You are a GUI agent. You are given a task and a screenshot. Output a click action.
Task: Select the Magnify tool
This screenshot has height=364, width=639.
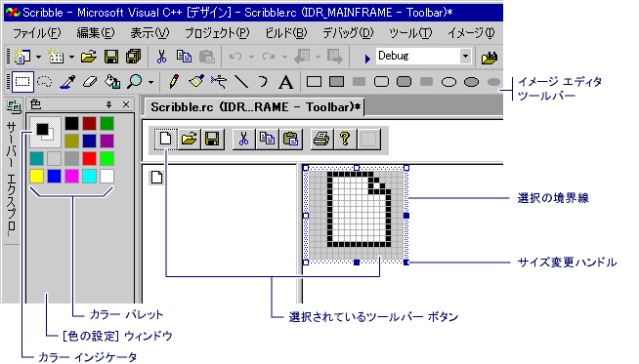pyautogui.click(x=134, y=82)
